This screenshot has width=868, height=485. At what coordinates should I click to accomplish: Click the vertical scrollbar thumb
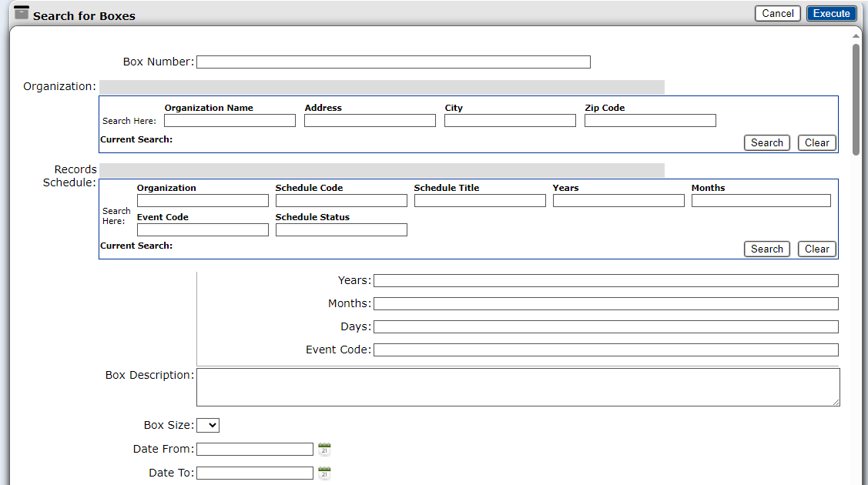pyautogui.click(x=856, y=100)
